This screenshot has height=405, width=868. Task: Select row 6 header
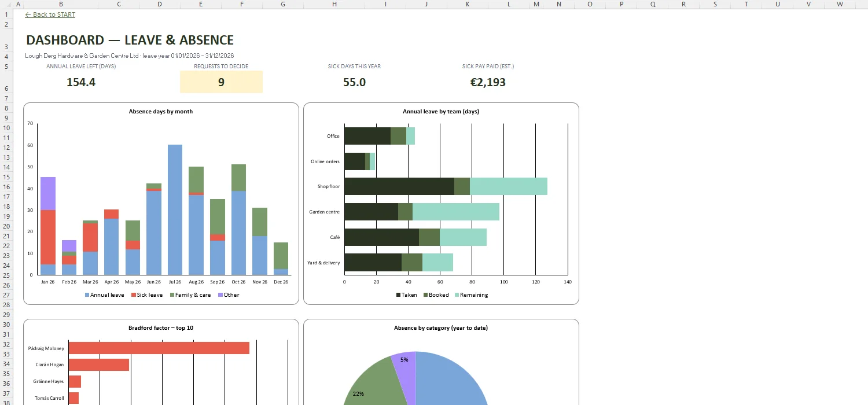[x=6, y=82]
